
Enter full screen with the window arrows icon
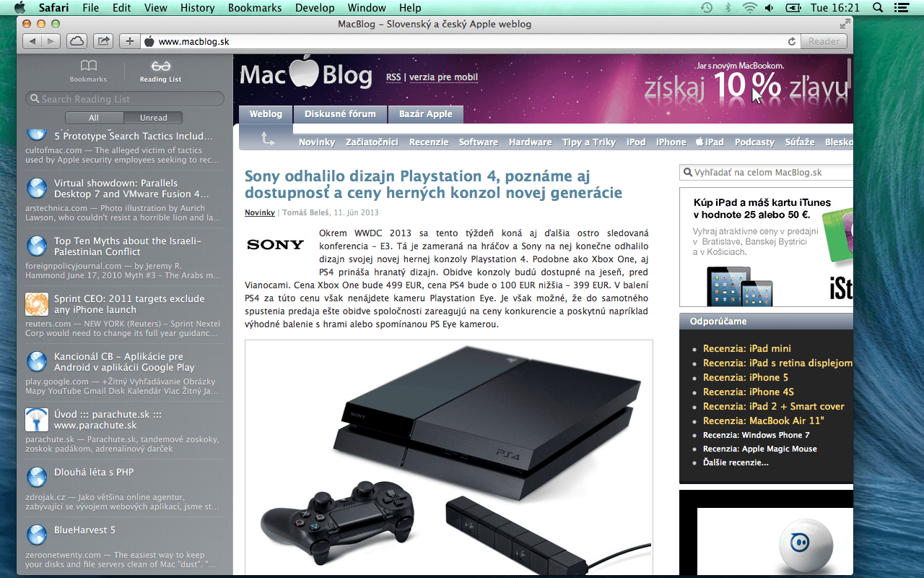tap(845, 24)
